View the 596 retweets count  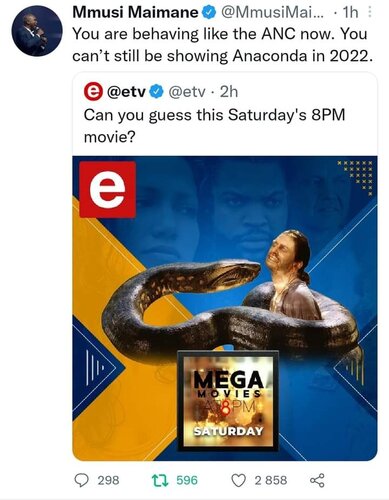click(x=187, y=480)
